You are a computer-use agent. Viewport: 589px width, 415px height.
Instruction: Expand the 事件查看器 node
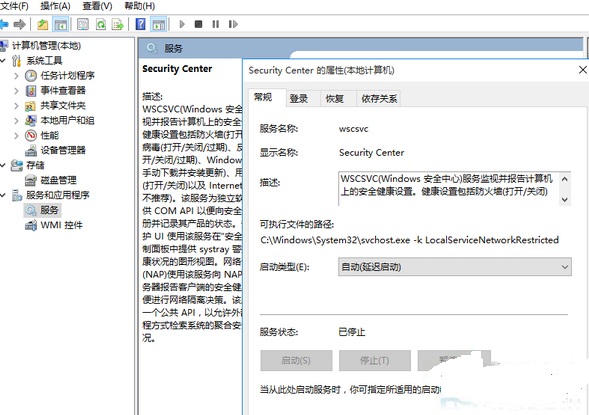16,91
